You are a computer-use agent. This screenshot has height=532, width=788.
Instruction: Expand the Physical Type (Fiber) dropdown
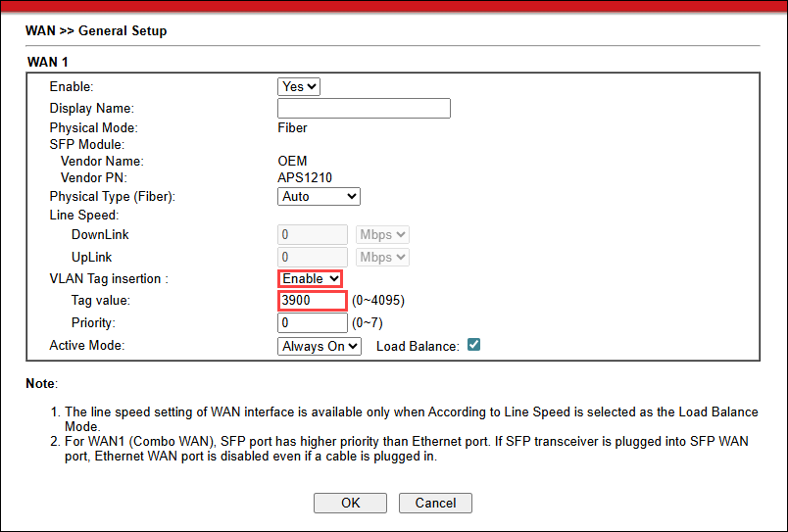pos(319,197)
